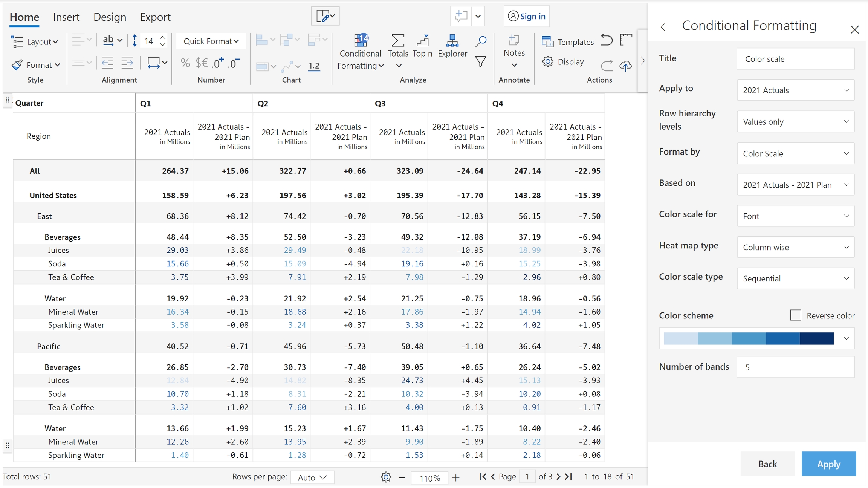Screen dimensions: 868x488
Task: Open the Totals sigma icon
Action: click(x=398, y=41)
